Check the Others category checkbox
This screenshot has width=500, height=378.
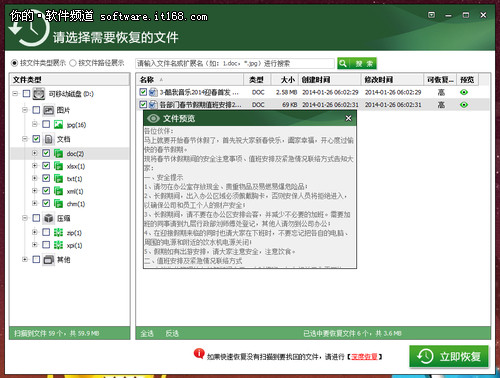pos(36,259)
